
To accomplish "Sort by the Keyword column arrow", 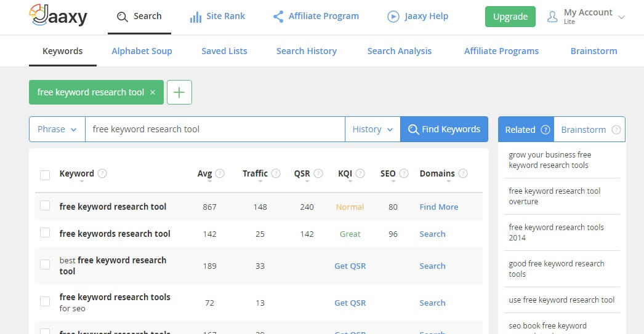I will coord(81,181).
